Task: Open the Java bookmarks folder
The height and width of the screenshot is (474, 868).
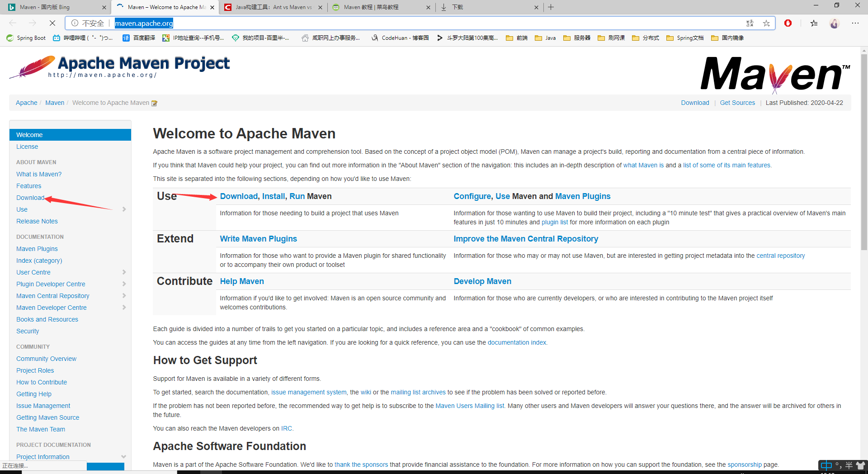Action: tap(545, 38)
